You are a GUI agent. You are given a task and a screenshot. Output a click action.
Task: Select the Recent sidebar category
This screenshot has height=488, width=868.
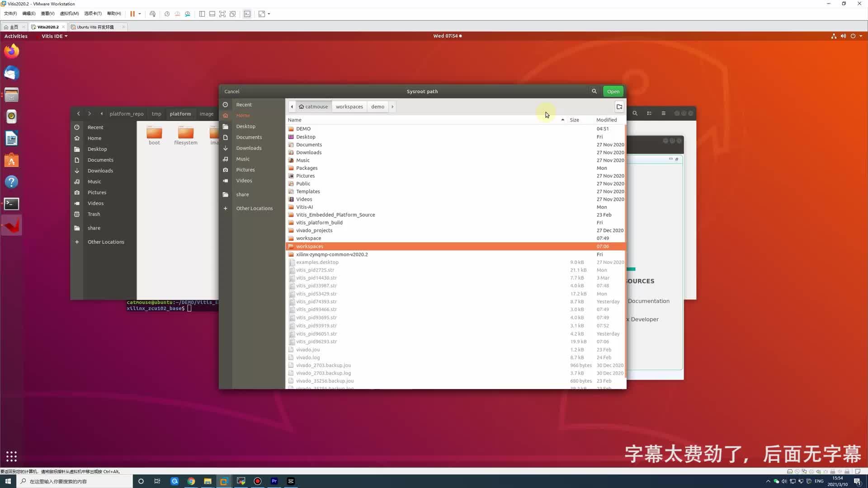[243, 103]
